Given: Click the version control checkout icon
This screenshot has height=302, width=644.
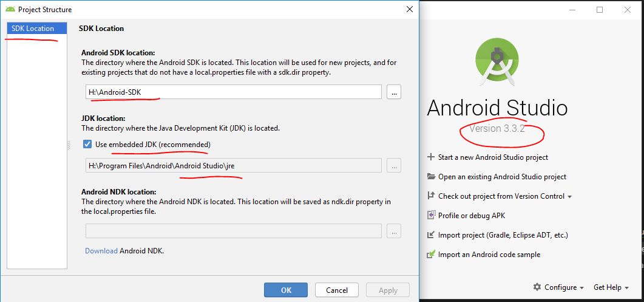Looking at the screenshot, I should tap(431, 196).
